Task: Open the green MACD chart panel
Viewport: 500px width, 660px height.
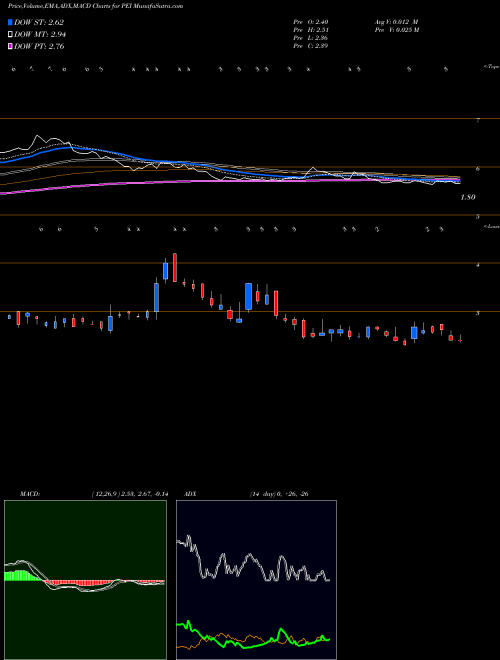Action: pyautogui.click(x=85, y=580)
